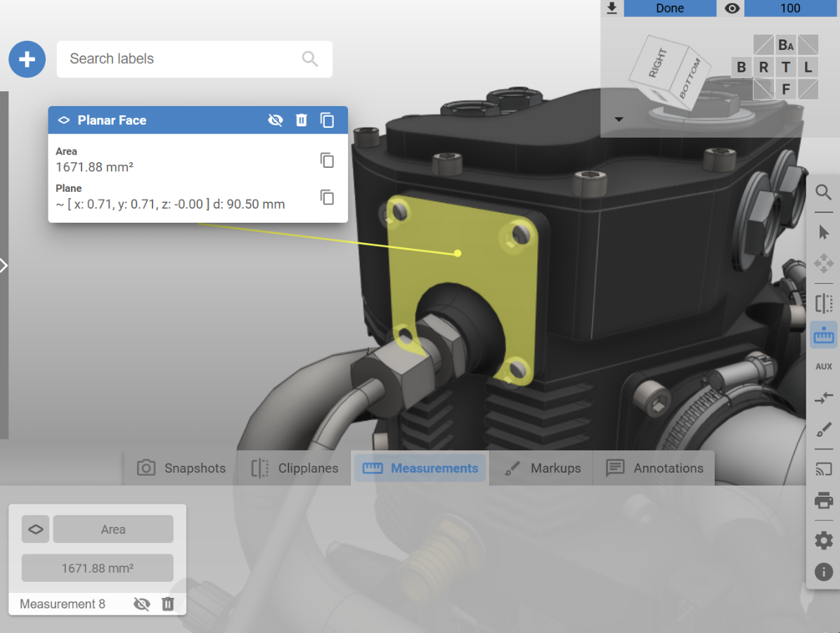Select the B bottom view cell
The height and width of the screenshot is (633, 840).
pos(742,67)
